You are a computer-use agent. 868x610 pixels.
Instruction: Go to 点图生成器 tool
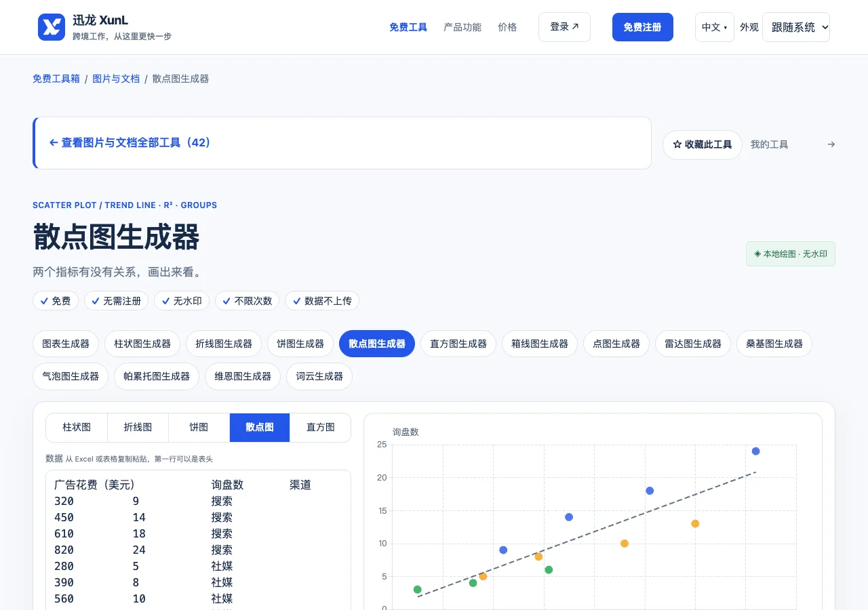pyautogui.click(x=616, y=344)
